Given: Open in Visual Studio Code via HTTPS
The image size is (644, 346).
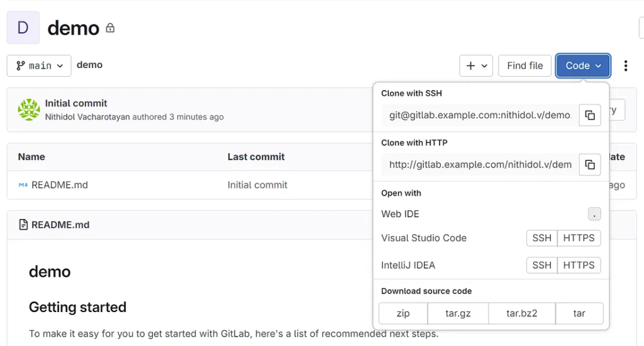Looking at the screenshot, I should (579, 238).
